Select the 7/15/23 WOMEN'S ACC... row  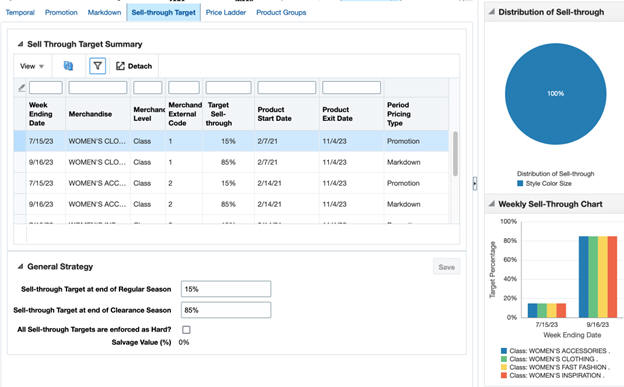click(x=231, y=183)
